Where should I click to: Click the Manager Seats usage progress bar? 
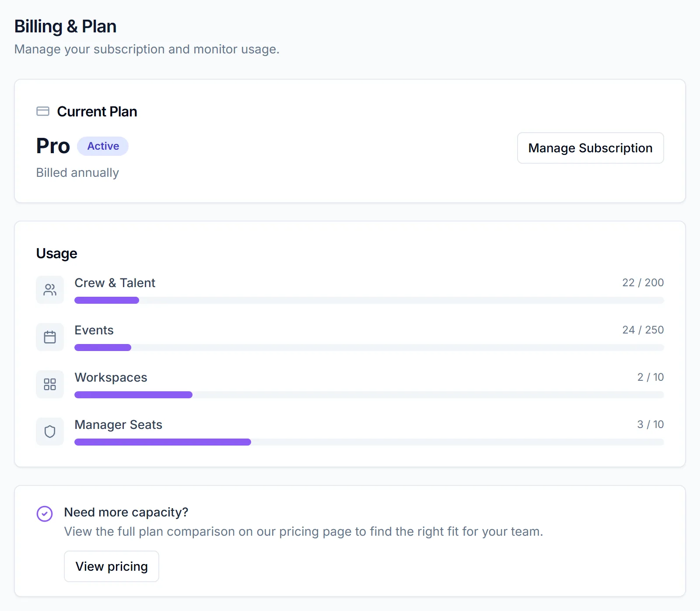(369, 442)
